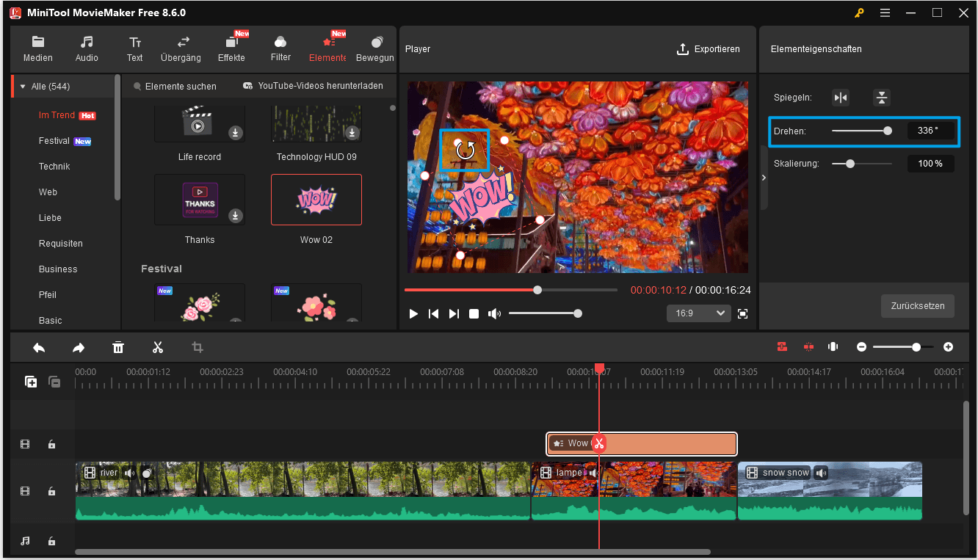Expand the right panel side arrow
Image resolution: width=978 pixels, height=560 pixels.
pyautogui.click(x=764, y=177)
